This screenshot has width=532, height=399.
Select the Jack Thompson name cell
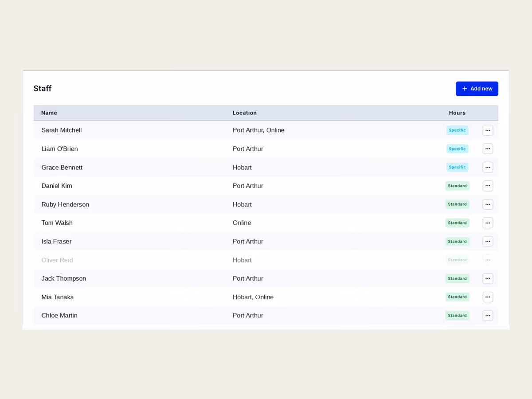point(64,278)
